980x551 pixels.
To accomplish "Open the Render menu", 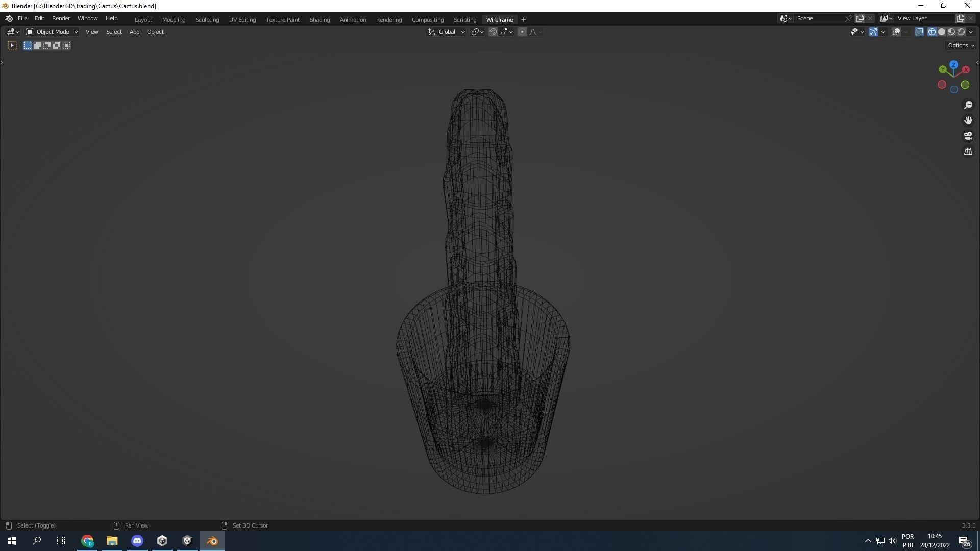I will pos(61,18).
